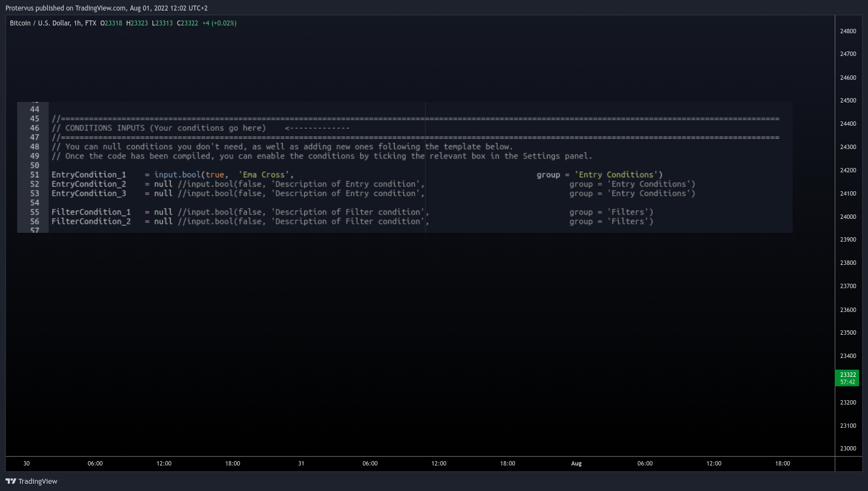Click the 'Ema Cross' string in code

264,175
